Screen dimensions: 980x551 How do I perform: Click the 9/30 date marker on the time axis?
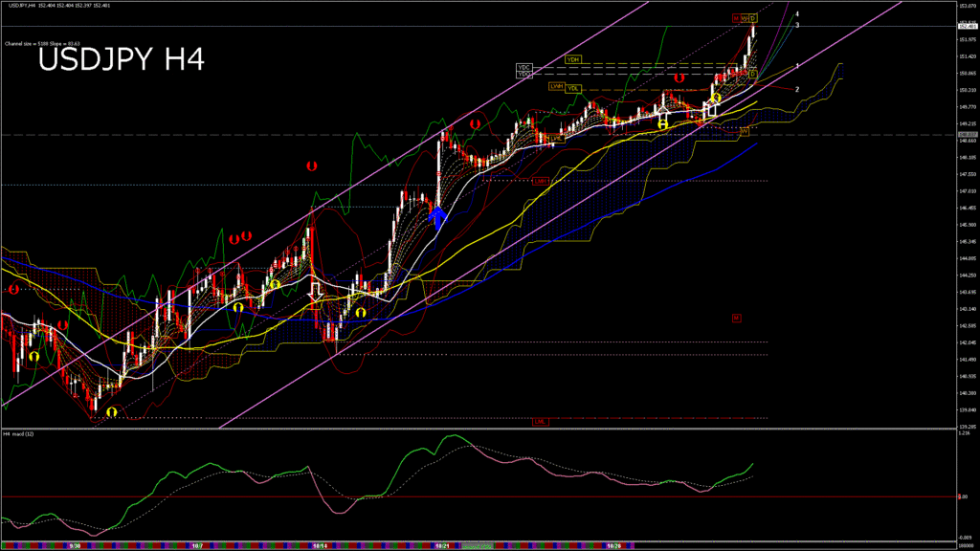click(x=75, y=546)
